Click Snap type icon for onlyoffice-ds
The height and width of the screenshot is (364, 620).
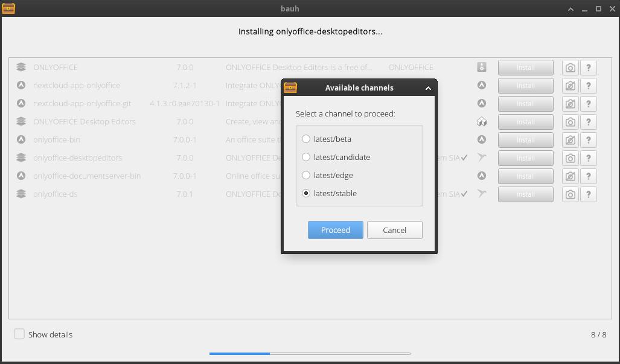pyautogui.click(x=481, y=194)
